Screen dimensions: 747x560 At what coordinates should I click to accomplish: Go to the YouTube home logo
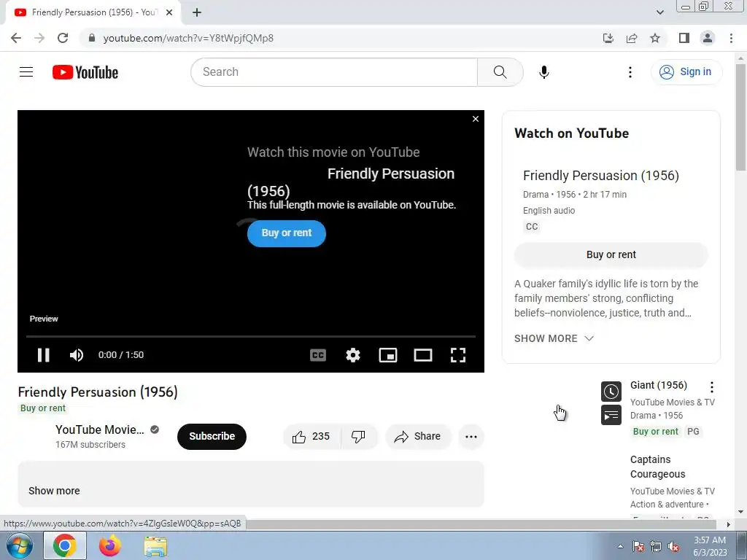pyautogui.click(x=85, y=72)
